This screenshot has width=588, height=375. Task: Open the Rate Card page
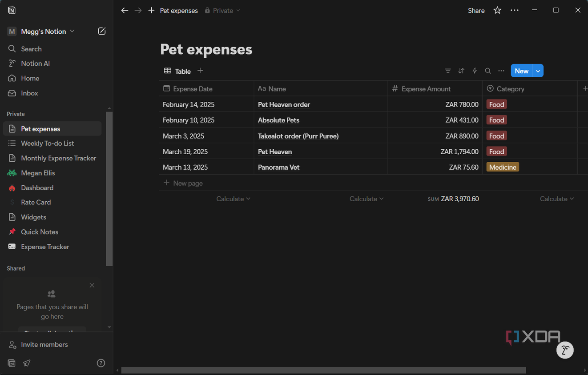click(52, 202)
